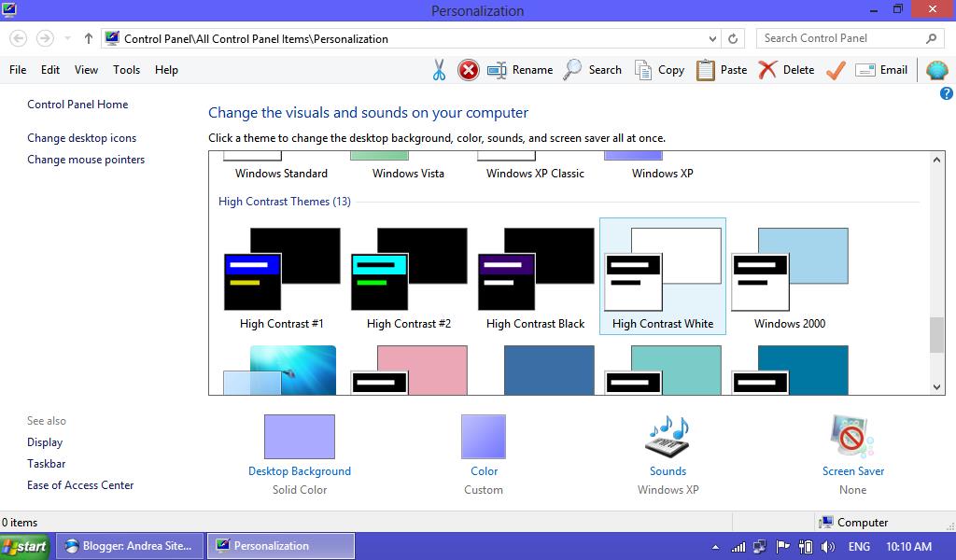
Task: Click the Personalization taskbar button
Action: pos(281,546)
